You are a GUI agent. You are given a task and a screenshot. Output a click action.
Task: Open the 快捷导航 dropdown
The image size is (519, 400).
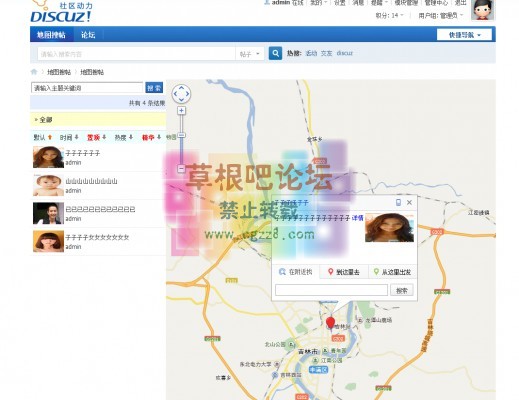click(x=464, y=35)
